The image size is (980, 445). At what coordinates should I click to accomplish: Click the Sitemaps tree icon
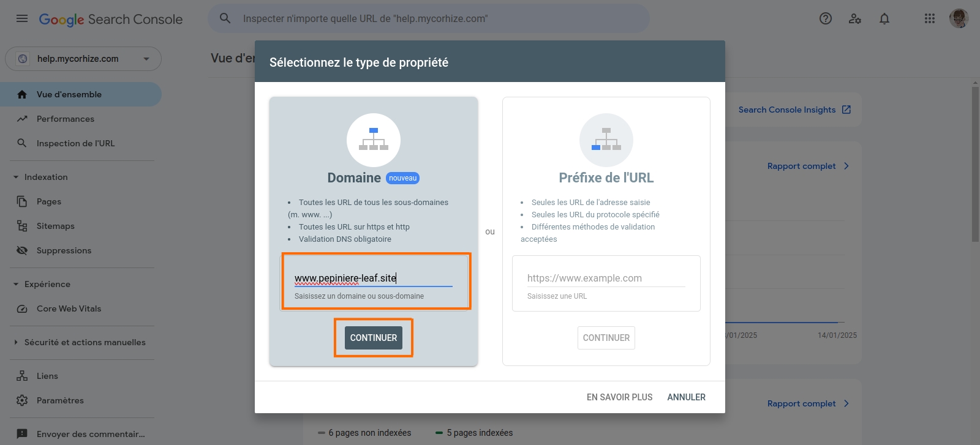(x=22, y=226)
